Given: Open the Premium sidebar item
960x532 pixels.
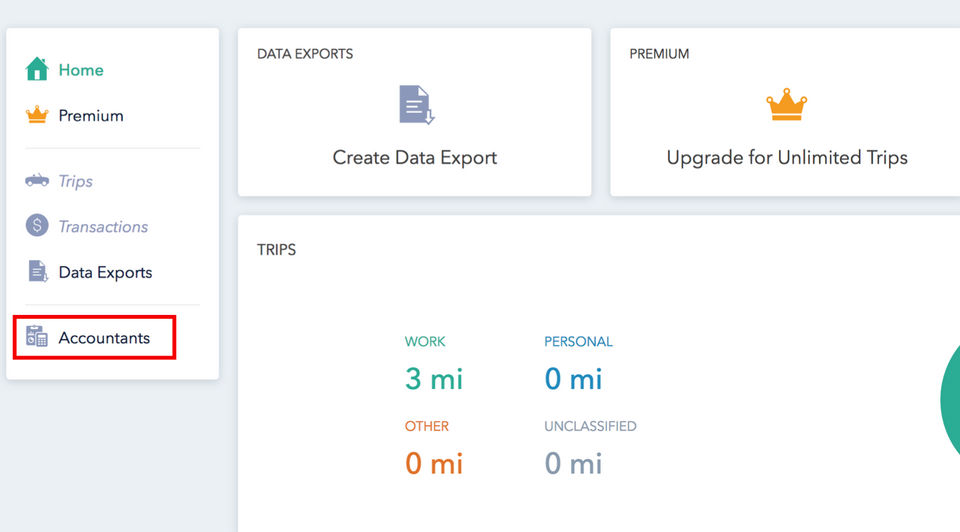Looking at the screenshot, I should coord(91,115).
